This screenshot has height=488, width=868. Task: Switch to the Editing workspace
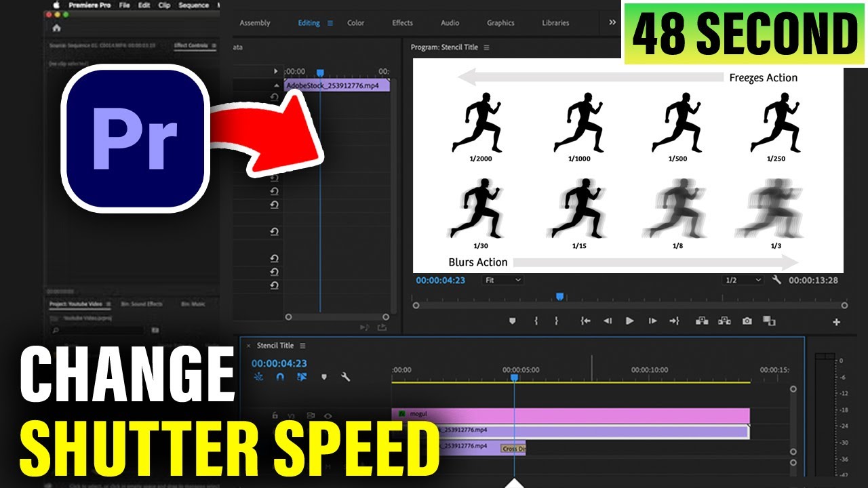pos(309,23)
